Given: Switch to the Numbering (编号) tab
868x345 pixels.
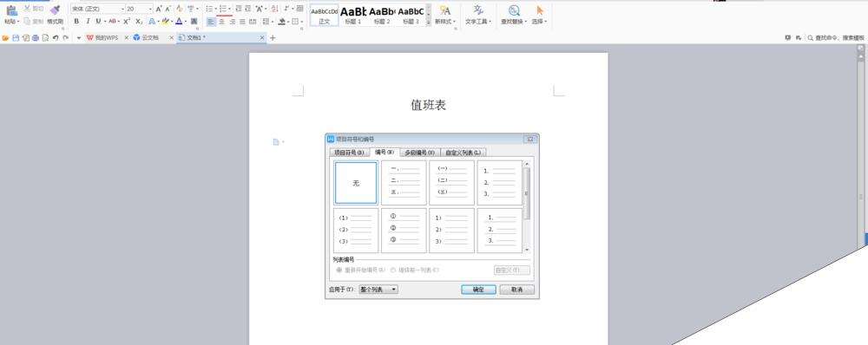Looking at the screenshot, I should 385,152.
